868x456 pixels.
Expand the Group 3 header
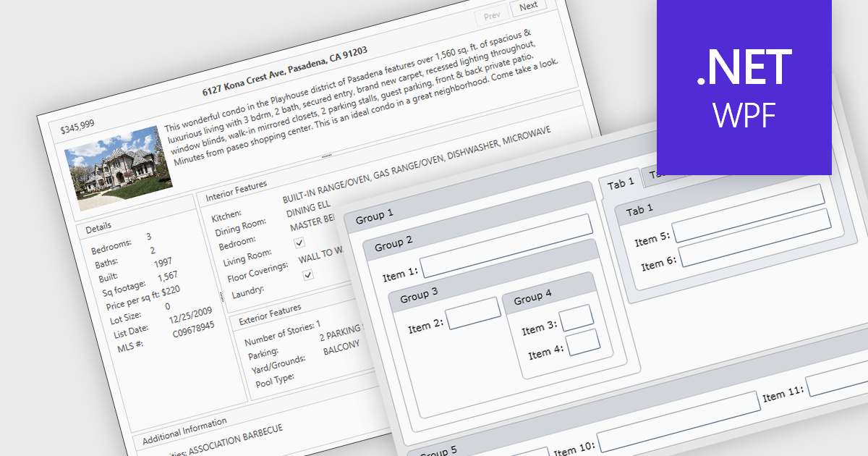click(x=443, y=295)
